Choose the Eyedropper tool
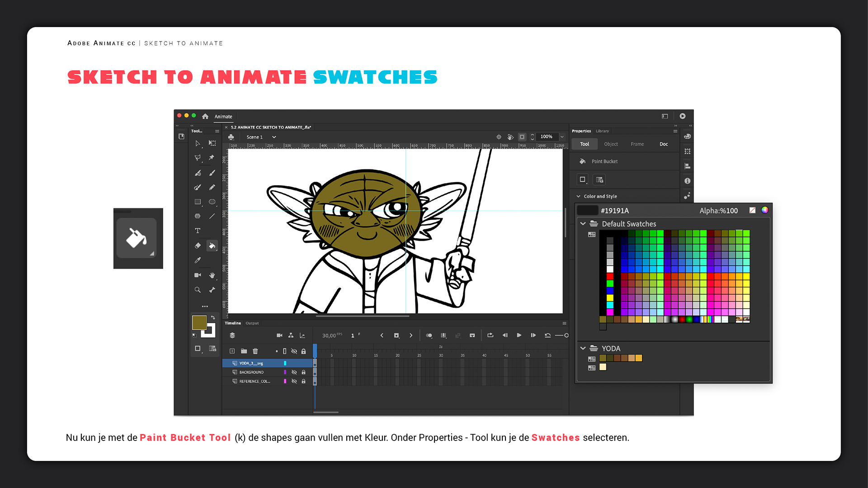 [x=198, y=260]
